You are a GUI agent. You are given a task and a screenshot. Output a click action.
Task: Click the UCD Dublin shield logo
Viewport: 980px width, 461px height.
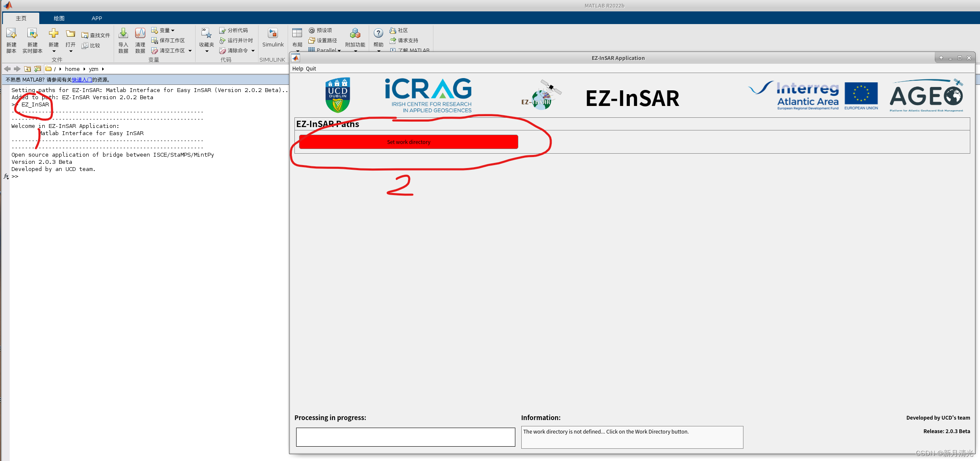(338, 96)
